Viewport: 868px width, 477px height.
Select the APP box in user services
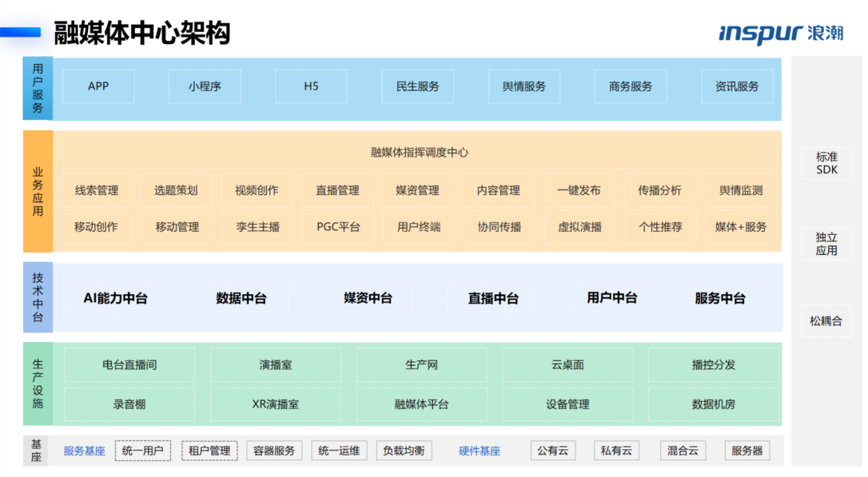coord(98,86)
